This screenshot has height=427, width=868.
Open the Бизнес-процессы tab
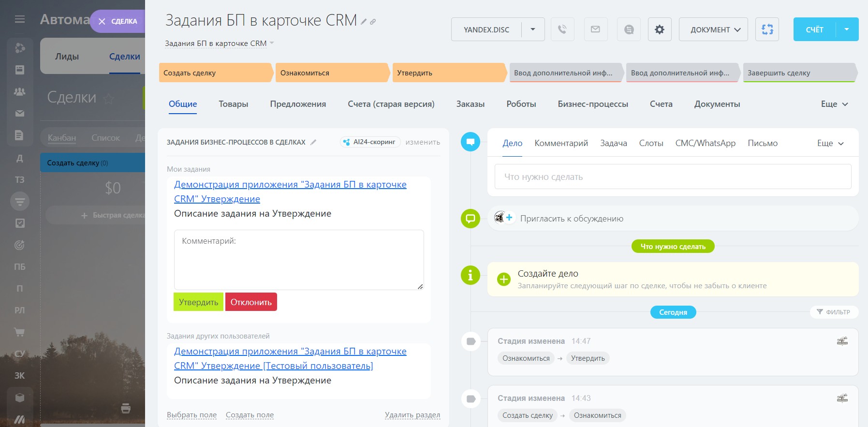point(592,104)
